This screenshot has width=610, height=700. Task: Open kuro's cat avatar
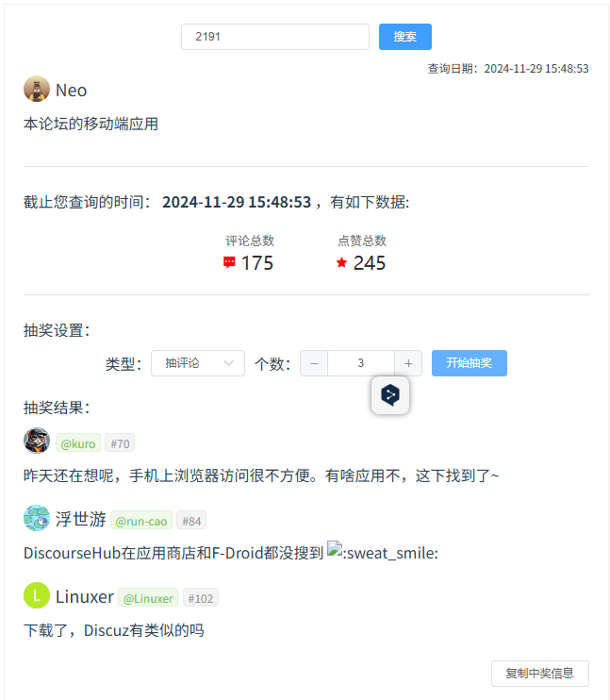tap(37, 441)
